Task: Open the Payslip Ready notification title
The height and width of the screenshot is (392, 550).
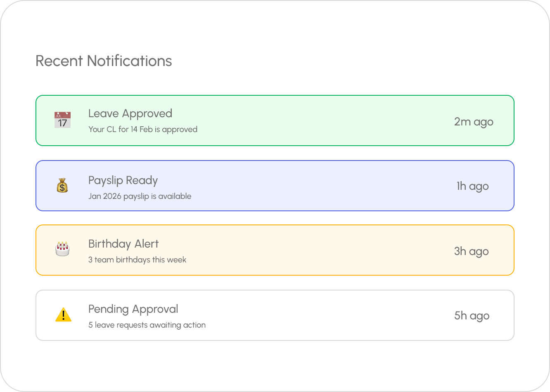Action: [123, 180]
